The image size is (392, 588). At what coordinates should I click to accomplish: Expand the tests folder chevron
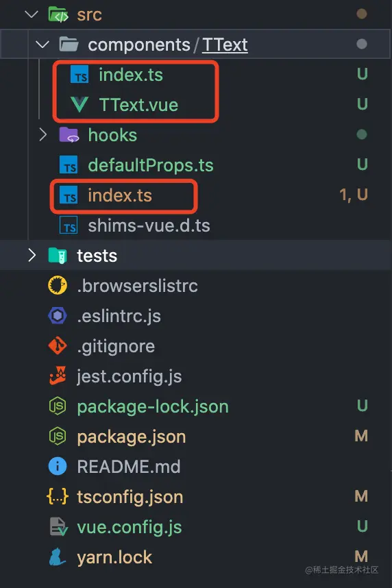click(x=32, y=256)
